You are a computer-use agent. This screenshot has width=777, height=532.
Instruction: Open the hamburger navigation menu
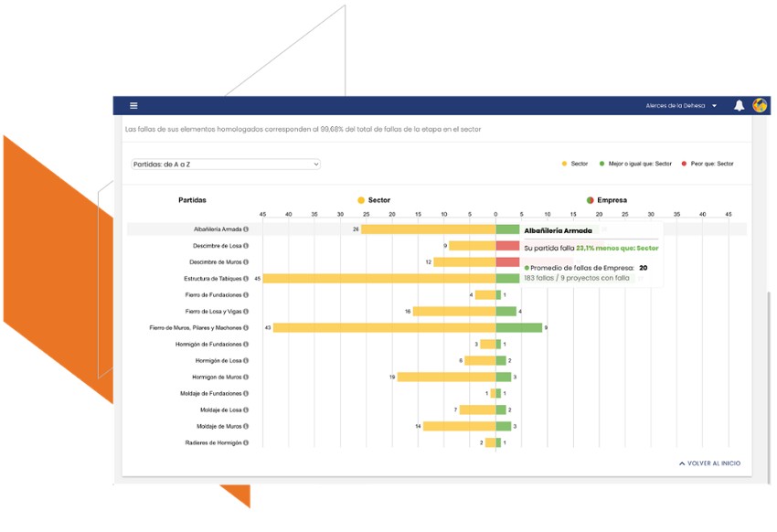click(133, 106)
